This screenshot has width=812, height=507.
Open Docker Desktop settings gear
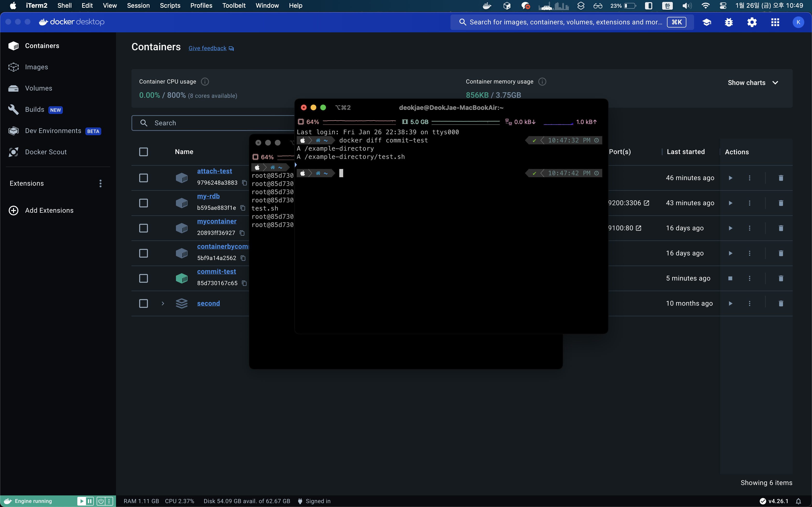pyautogui.click(x=752, y=22)
